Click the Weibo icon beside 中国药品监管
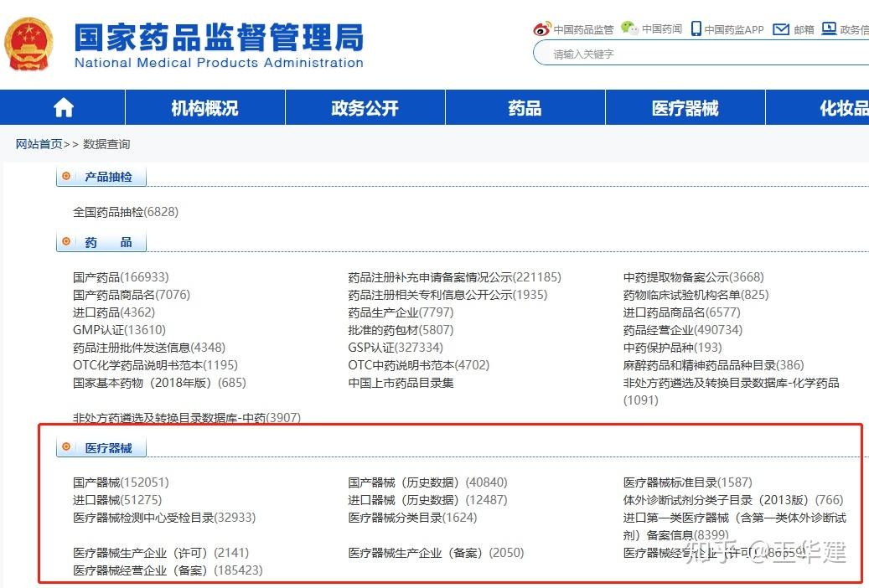The height and width of the screenshot is (588, 869). [x=543, y=28]
